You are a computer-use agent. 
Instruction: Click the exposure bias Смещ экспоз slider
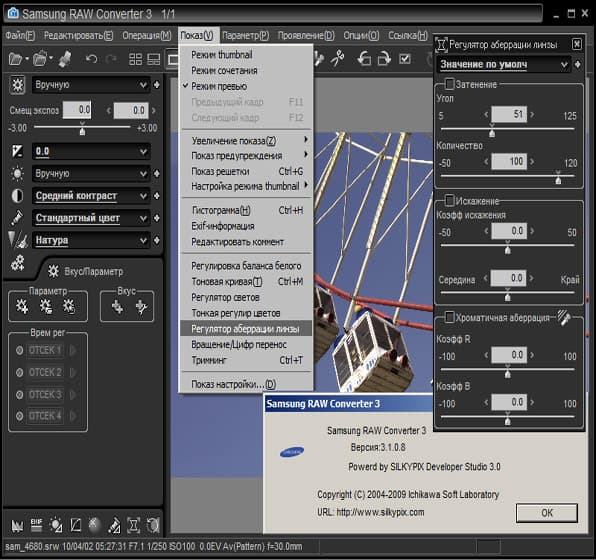tap(82, 128)
